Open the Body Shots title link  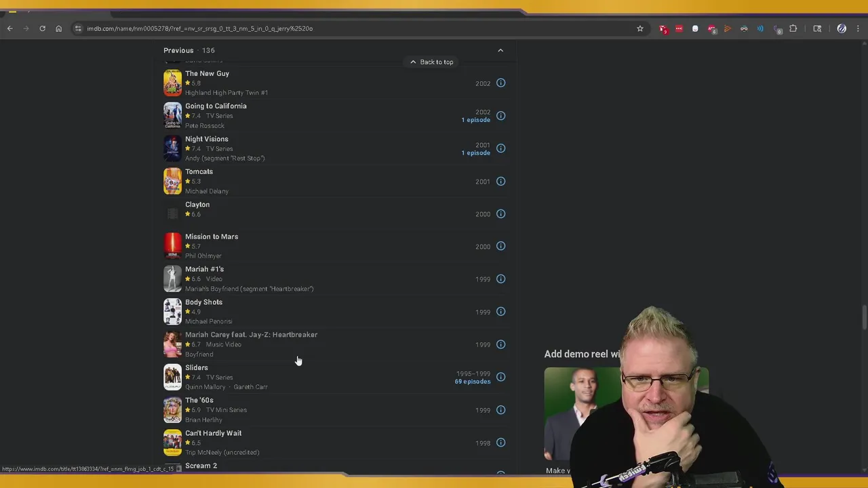tap(203, 302)
